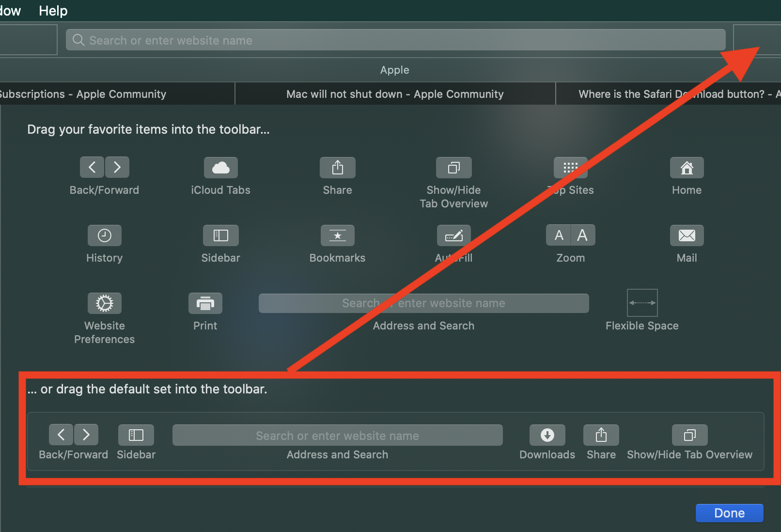
Task: Click the Back arrow in the default set
Action: coord(61,435)
